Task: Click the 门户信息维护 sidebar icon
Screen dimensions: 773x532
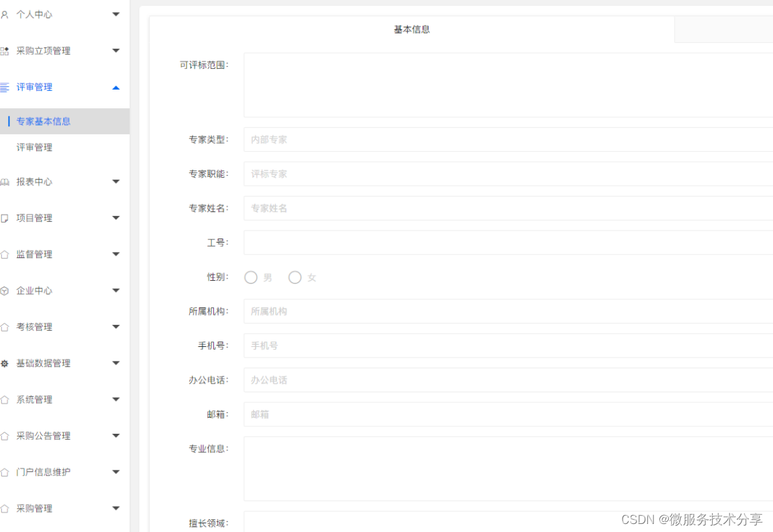Action: 7,472
